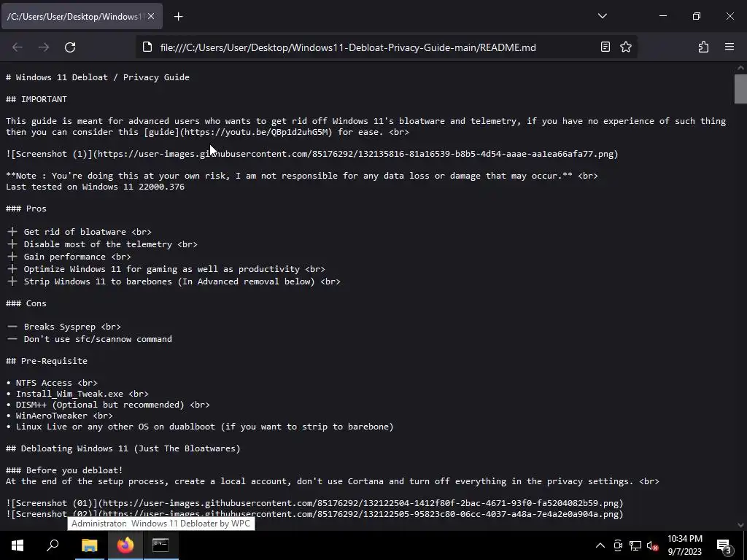Close the README.md browser tab

coord(151,16)
